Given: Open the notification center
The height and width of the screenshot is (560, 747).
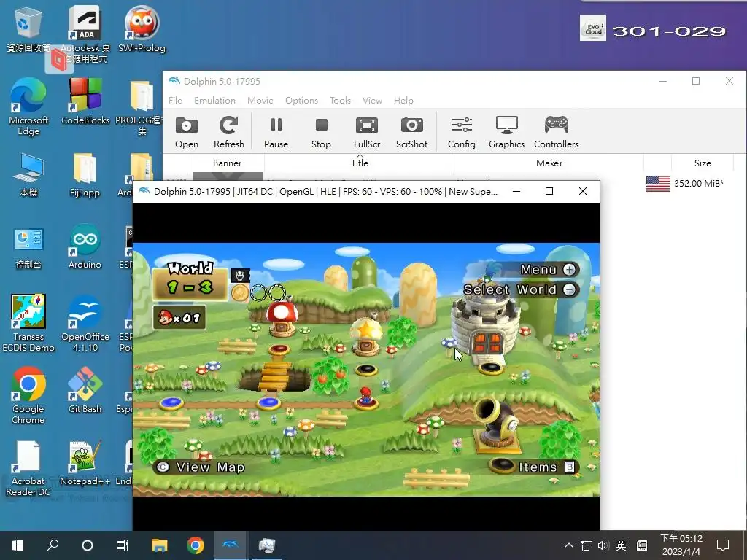Looking at the screenshot, I should coord(723,545).
